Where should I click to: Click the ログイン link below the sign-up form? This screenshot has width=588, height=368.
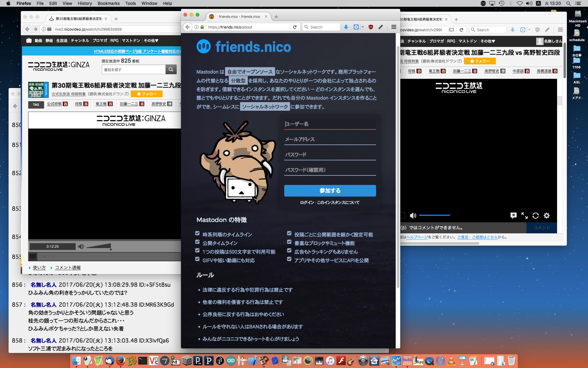[307, 203]
